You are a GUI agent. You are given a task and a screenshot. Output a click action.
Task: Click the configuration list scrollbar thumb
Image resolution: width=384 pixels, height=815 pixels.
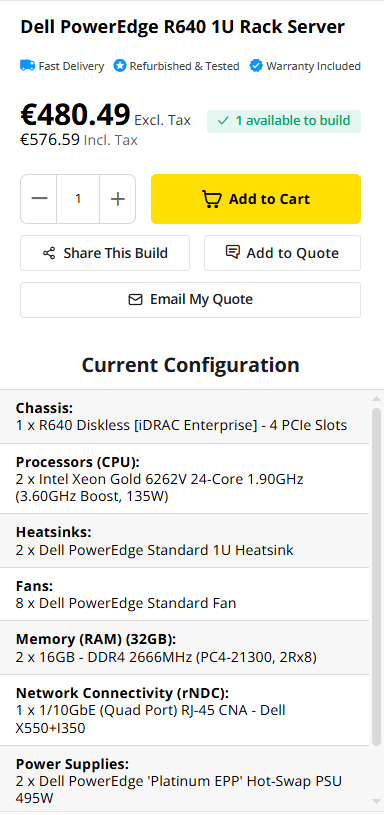(377, 577)
